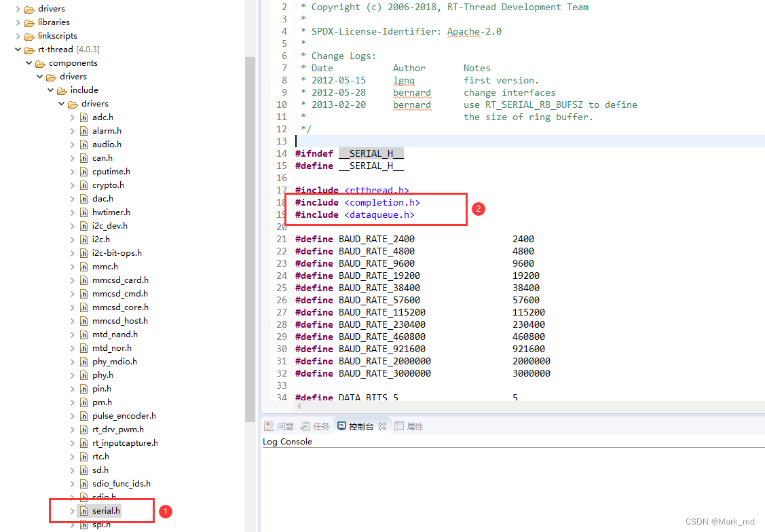
Task: Select mmcsd_core.h in the tree
Action: [120, 307]
